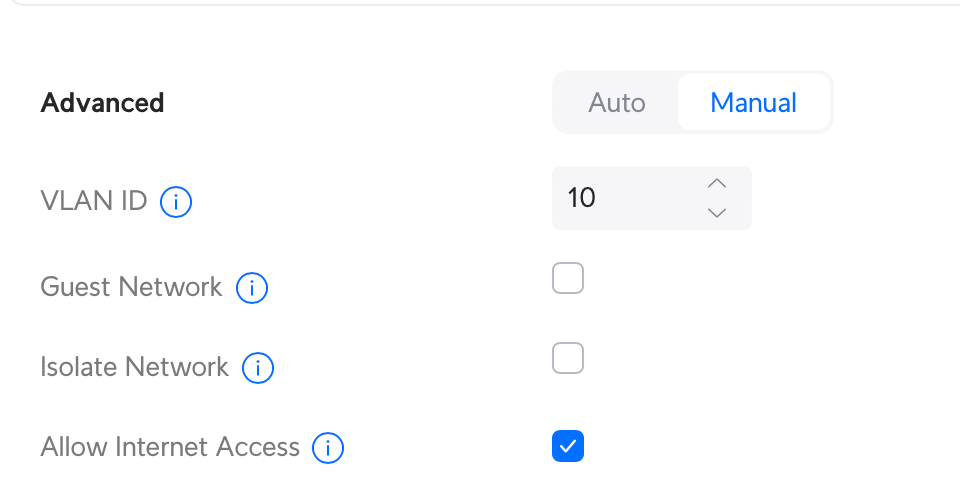Switch Advanced settings to Auto
This screenshot has width=960, height=504.
617,102
